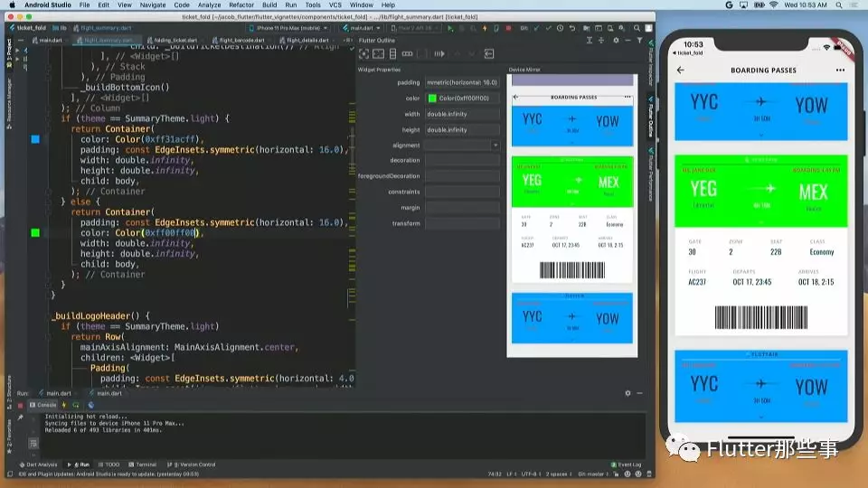Open the emulator selector dropdown in toolbar
868x488 pixels.
click(415, 28)
